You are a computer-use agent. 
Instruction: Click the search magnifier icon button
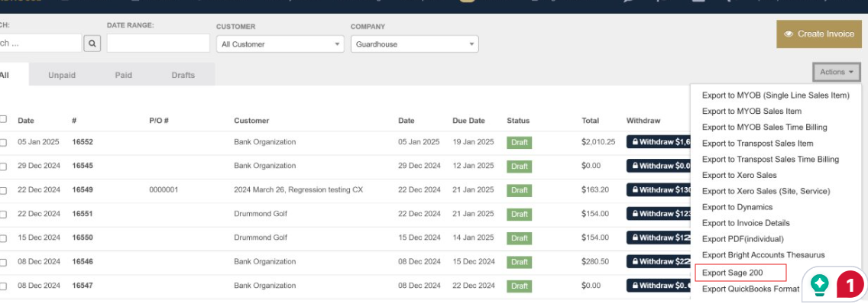pyautogui.click(x=92, y=44)
